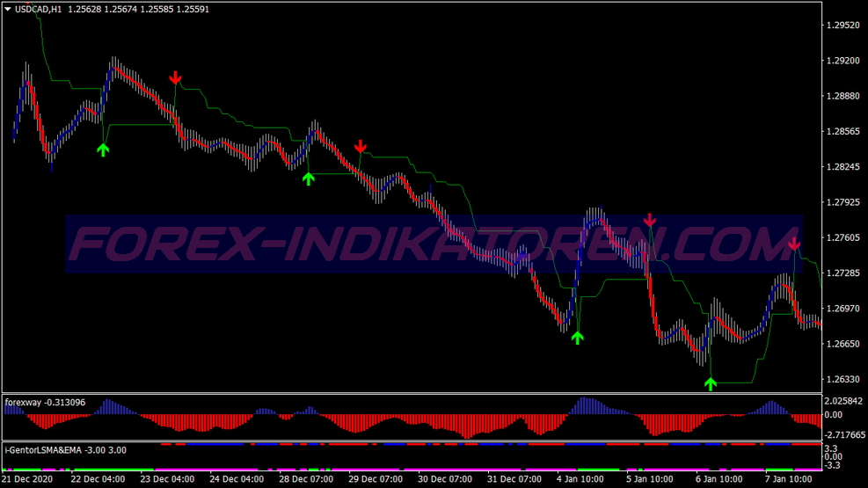Select the green buy arrow above 4 Jan 10:00
Image resolution: width=868 pixels, height=488 pixels.
[x=578, y=338]
